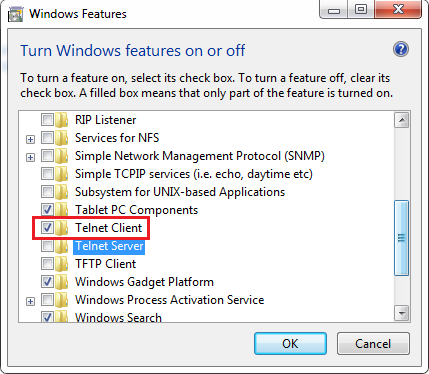
Task: Select the TFTP Client label
Action: [x=105, y=264]
